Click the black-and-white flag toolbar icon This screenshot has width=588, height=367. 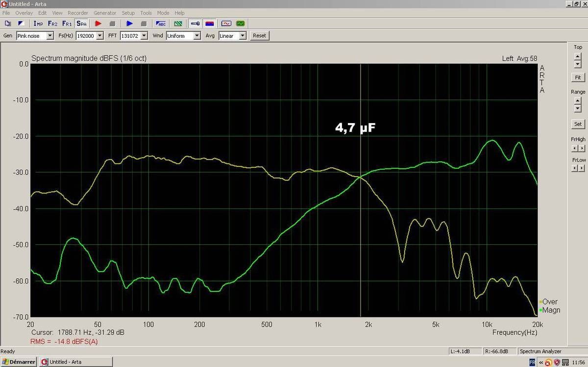(21, 23)
